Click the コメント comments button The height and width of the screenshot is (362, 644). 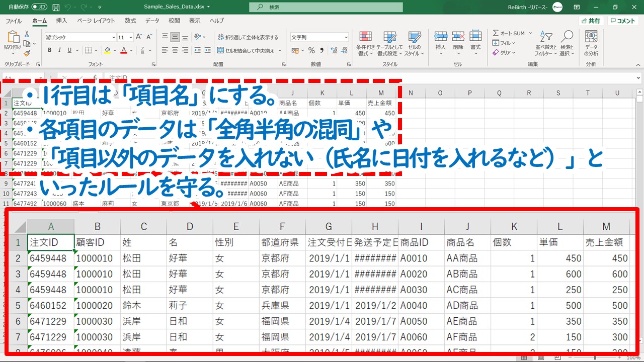coord(622,21)
